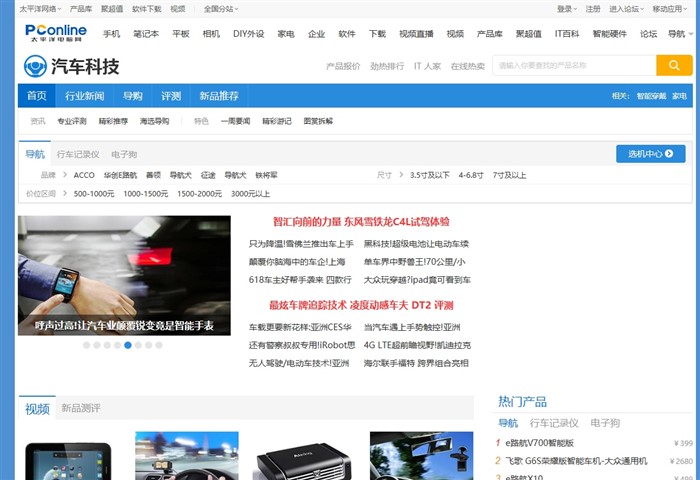
Task: Select the 导购 tab in blue bar
Action: (x=133, y=96)
